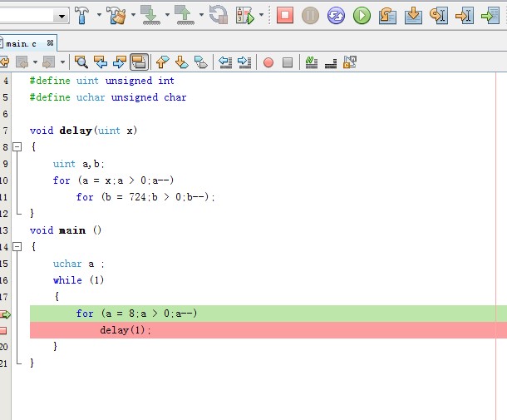The height and width of the screenshot is (420, 507).
Task: Toggle Bookmark icon in editor toolbar
Action: [201, 62]
